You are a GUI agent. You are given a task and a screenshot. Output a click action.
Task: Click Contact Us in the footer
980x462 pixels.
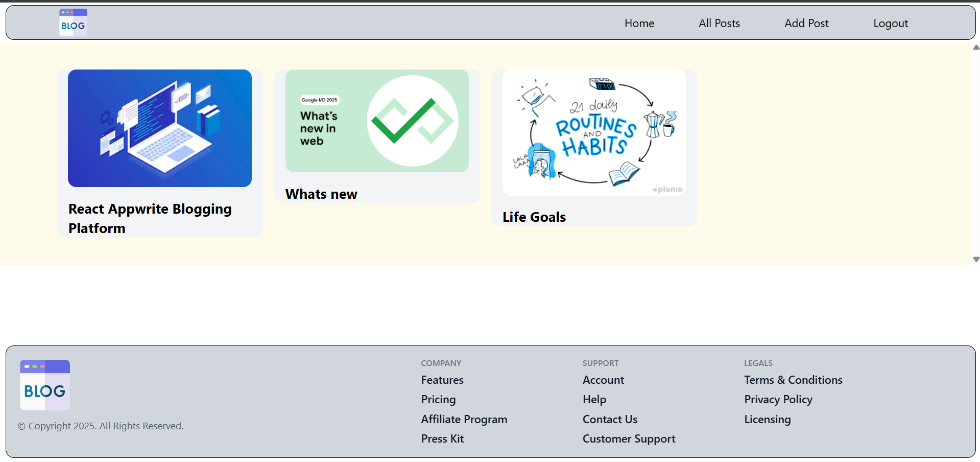coord(610,419)
